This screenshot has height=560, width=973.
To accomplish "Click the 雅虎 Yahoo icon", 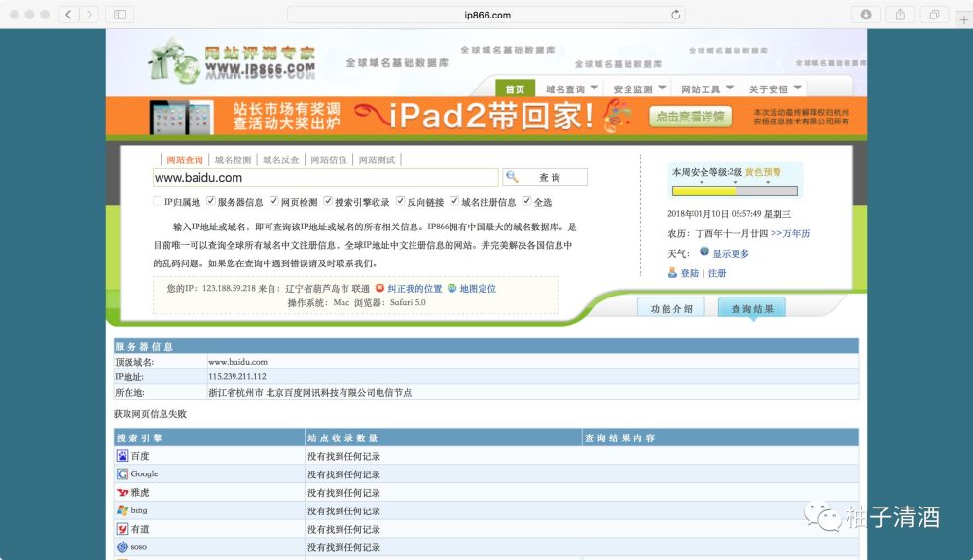I will click(123, 492).
